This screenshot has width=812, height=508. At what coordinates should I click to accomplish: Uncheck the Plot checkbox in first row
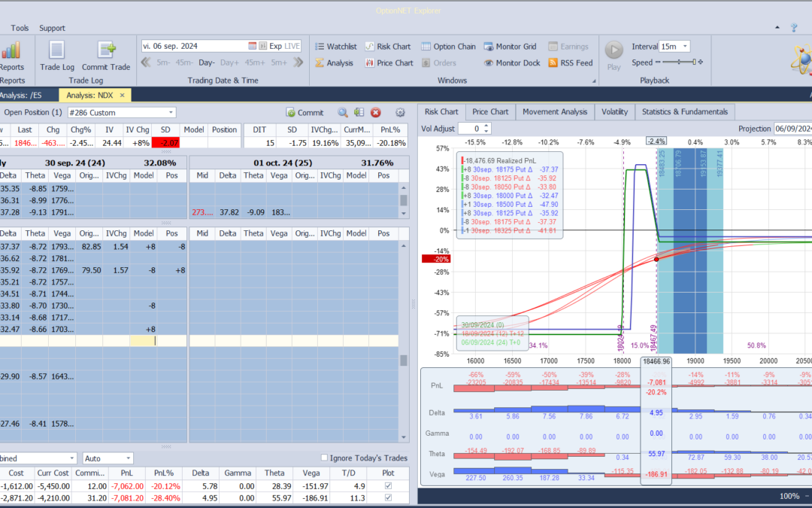click(387, 486)
